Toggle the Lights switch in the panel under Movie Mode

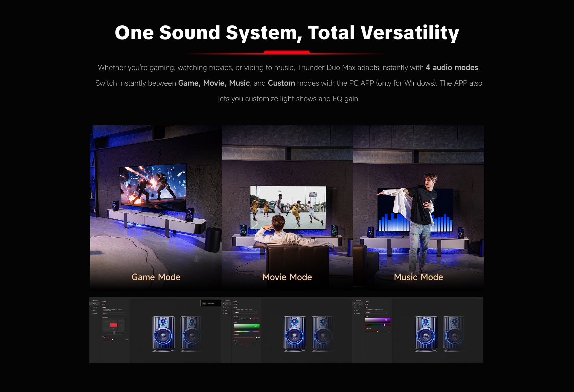click(236, 304)
